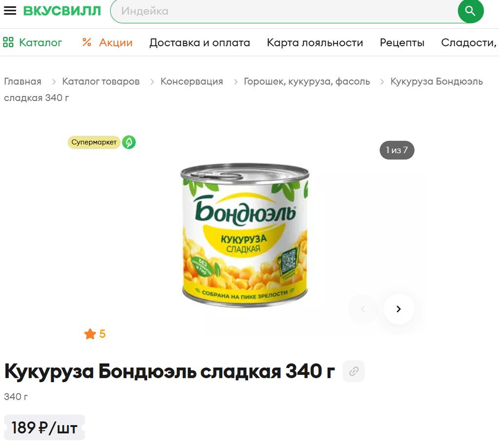
Task: Click the percent Акции icon
Action: (x=87, y=42)
